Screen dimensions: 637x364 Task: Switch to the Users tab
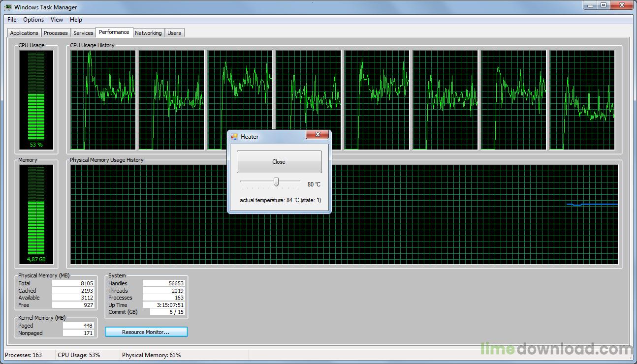(x=174, y=33)
